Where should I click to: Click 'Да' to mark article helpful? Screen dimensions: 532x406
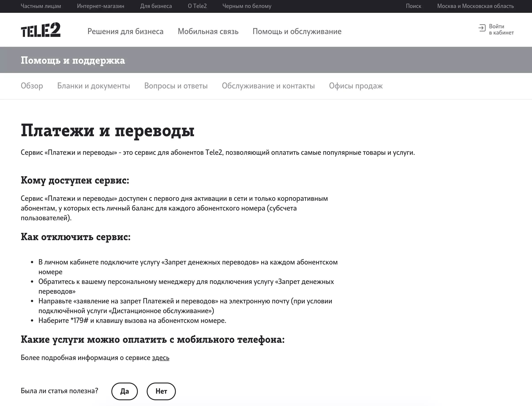point(125,391)
